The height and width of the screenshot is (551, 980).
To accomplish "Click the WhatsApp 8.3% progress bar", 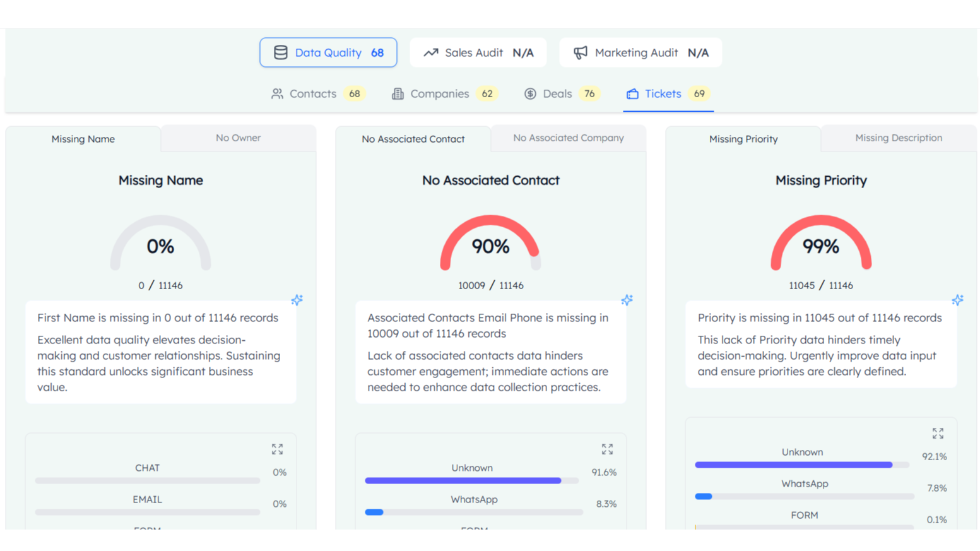I will click(473, 512).
